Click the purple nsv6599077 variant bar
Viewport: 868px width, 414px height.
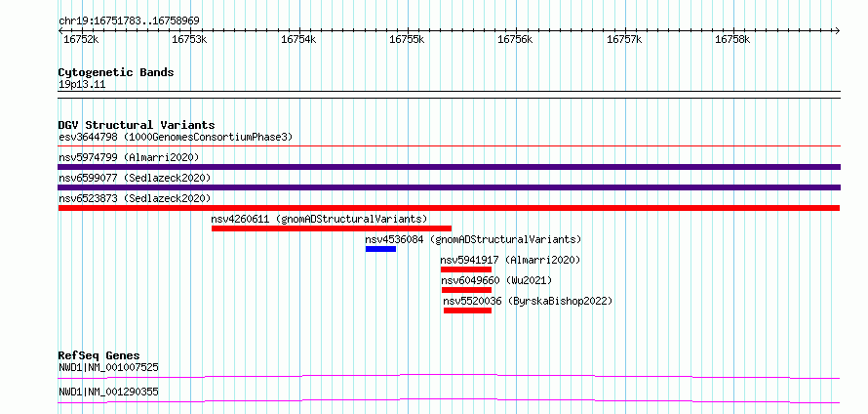[449, 187]
